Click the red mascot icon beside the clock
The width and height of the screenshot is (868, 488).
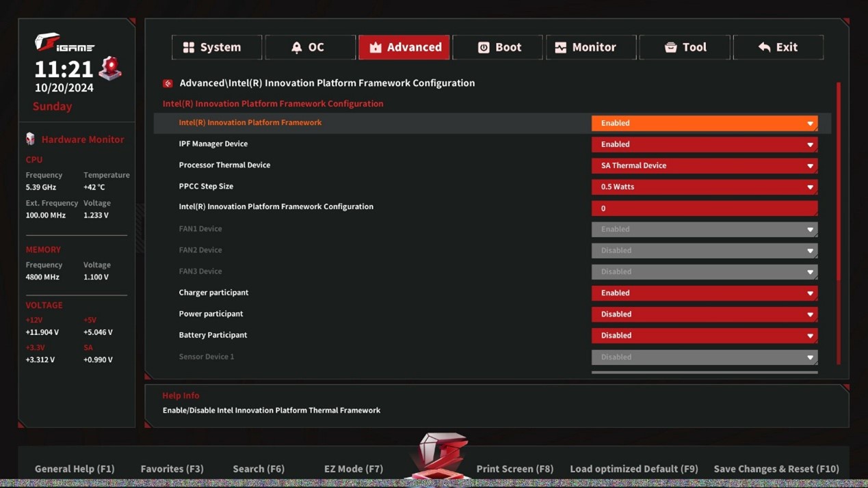110,68
